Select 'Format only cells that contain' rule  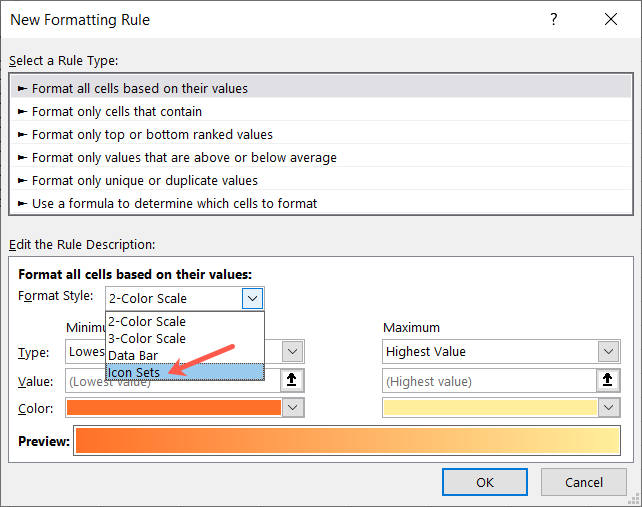click(117, 111)
